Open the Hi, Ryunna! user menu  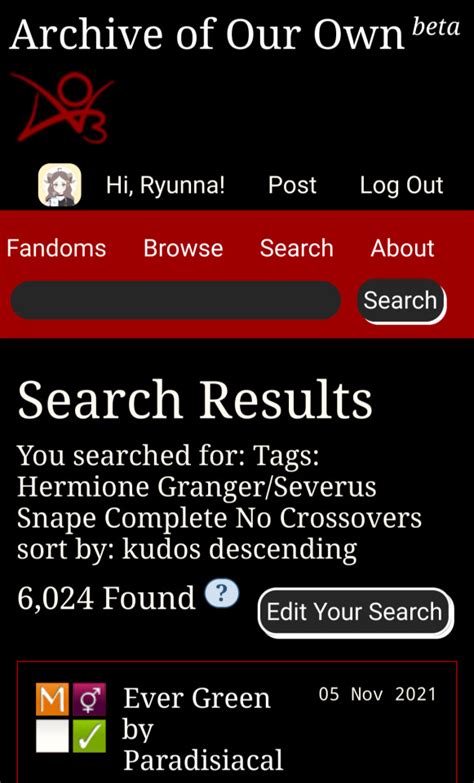(165, 185)
